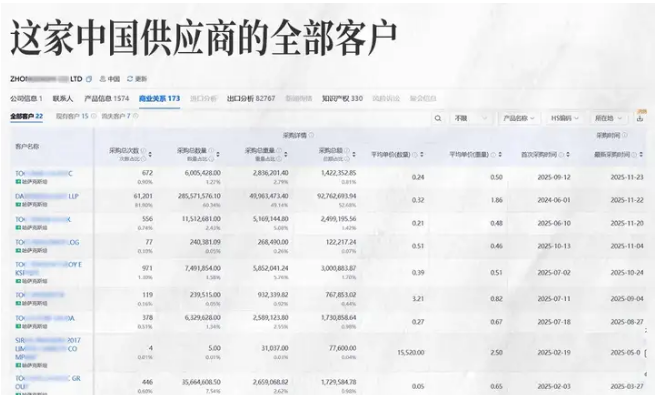
Task: Click the quantity value 285,571,576.10
Action: [199, 196]
